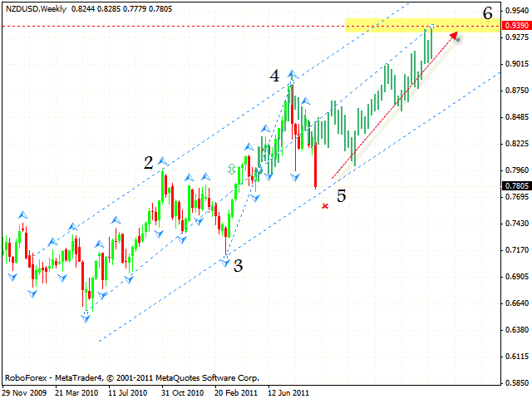Click the red X marker near wave 5
This screenshot has width=532, height=399.
(x=325, y=205)
